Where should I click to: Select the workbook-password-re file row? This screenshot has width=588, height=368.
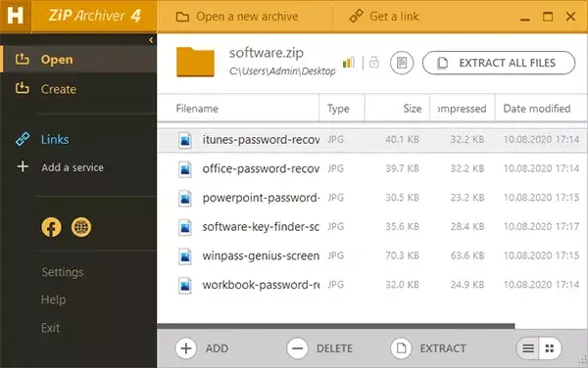point(372,285)
